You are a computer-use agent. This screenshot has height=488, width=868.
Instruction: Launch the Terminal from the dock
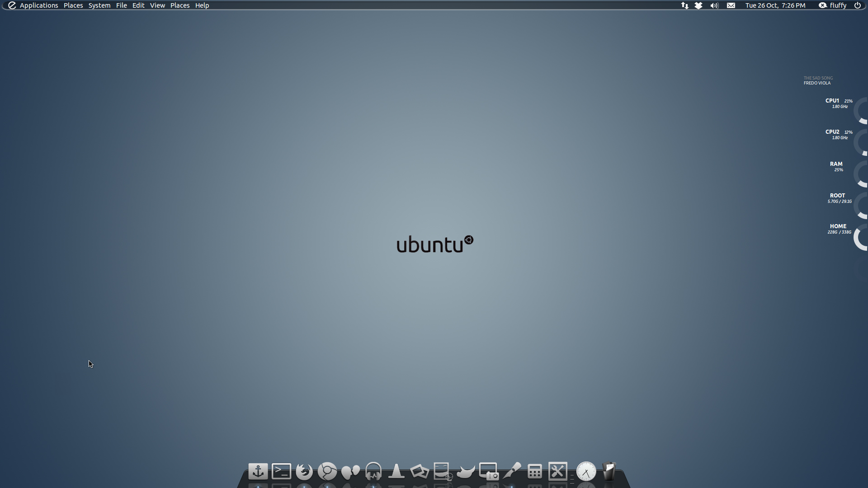click(x=281, y=471)
